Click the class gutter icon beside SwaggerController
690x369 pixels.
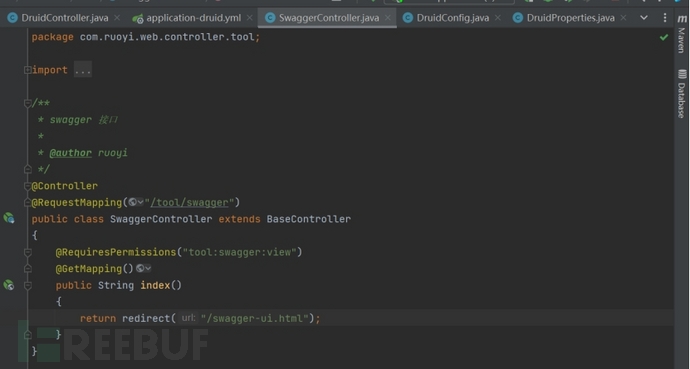coord(9,218)
